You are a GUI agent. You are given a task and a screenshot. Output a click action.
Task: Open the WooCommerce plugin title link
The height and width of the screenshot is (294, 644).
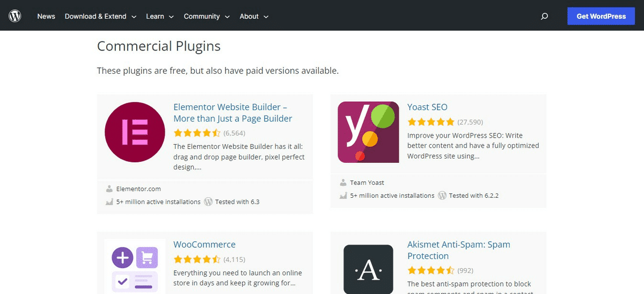pyautogui.click(x=204, y=245)
